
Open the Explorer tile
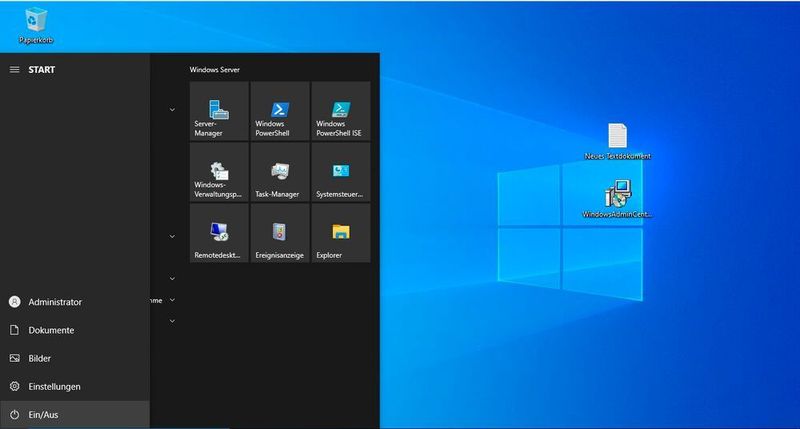click(x=341, y=233)
